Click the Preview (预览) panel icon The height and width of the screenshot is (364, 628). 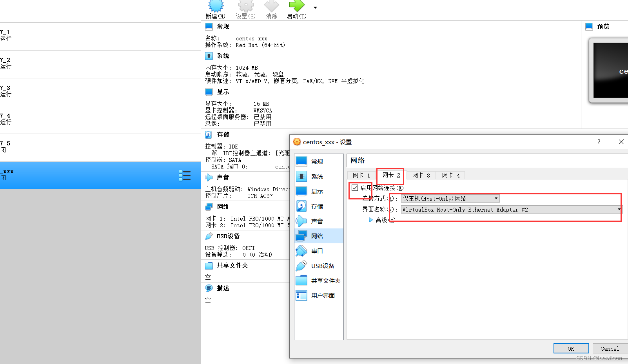coord(589,26)
